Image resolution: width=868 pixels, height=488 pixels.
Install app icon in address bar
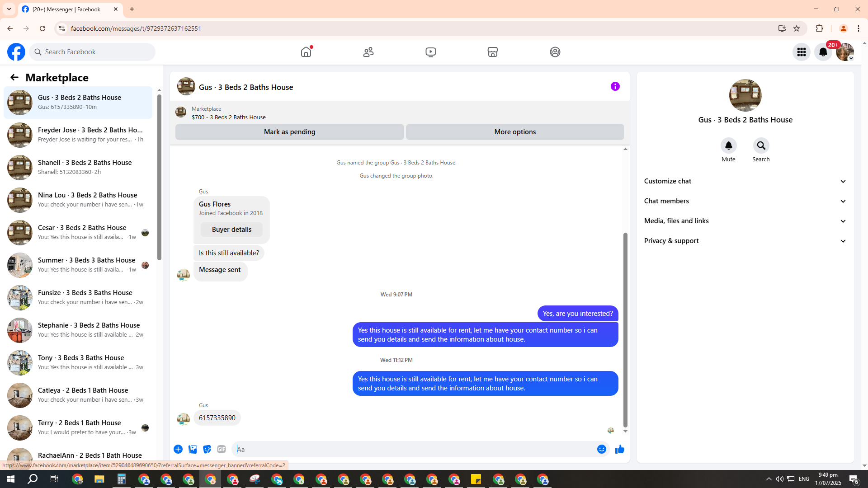(x=782, y=28)
